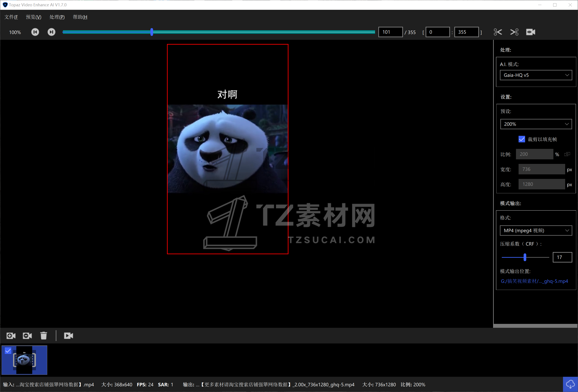
Task: Click the trash delete icon
Action: (44, 336)
